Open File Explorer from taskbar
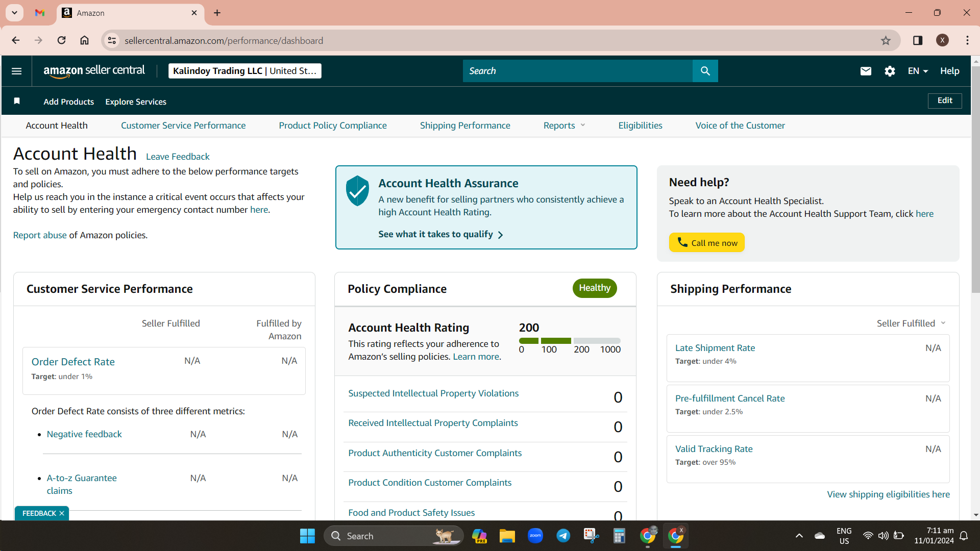 click(x=507, y=536)
